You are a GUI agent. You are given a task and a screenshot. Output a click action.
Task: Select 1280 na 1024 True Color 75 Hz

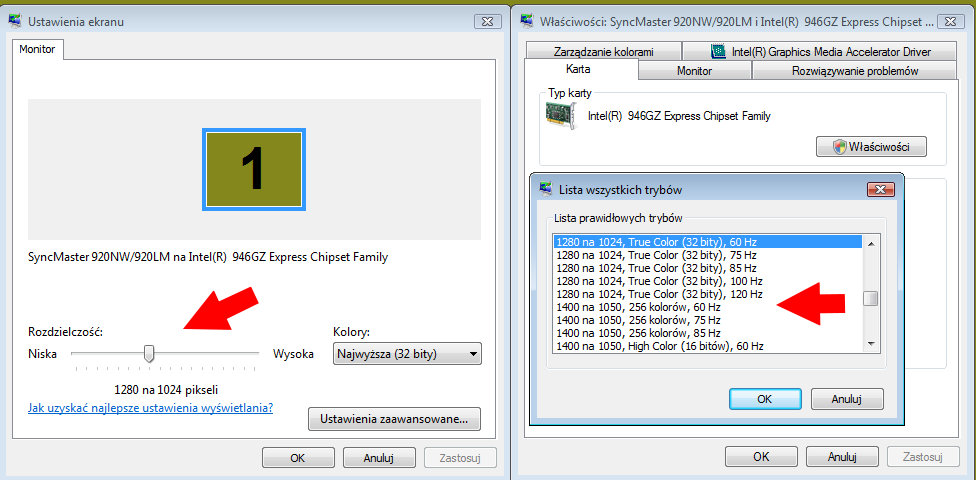tap(708, 255)
